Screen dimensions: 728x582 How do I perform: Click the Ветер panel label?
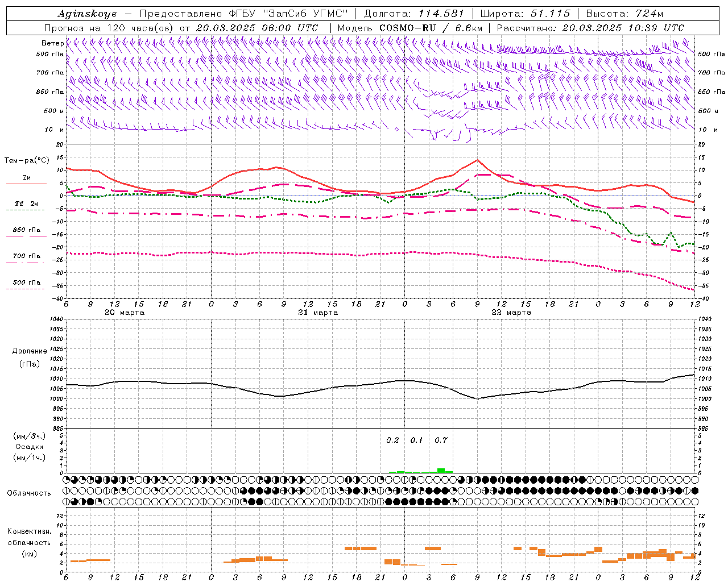[53, 43]
